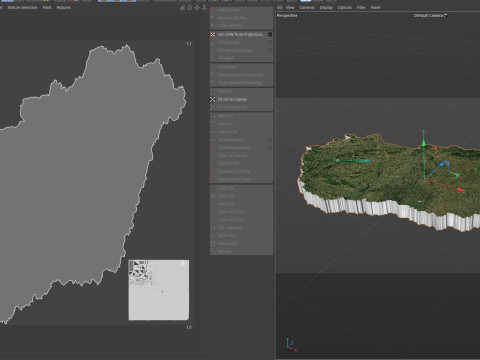Click the Restore UV command
This screenshot has width=480, height=360.
[x=241, y=244]
